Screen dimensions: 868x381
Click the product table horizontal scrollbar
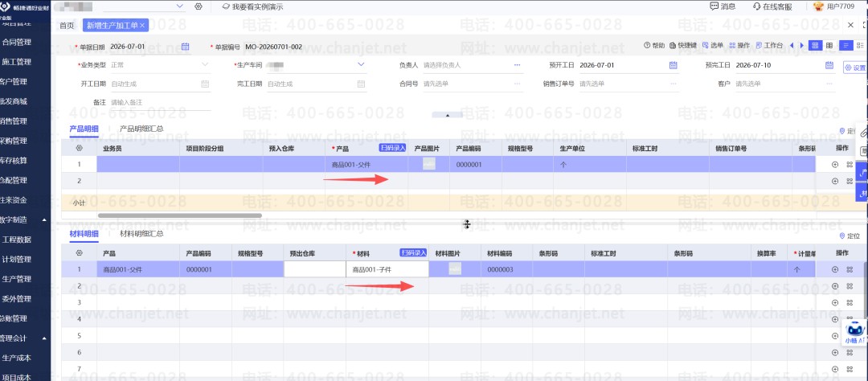point(180,215)
